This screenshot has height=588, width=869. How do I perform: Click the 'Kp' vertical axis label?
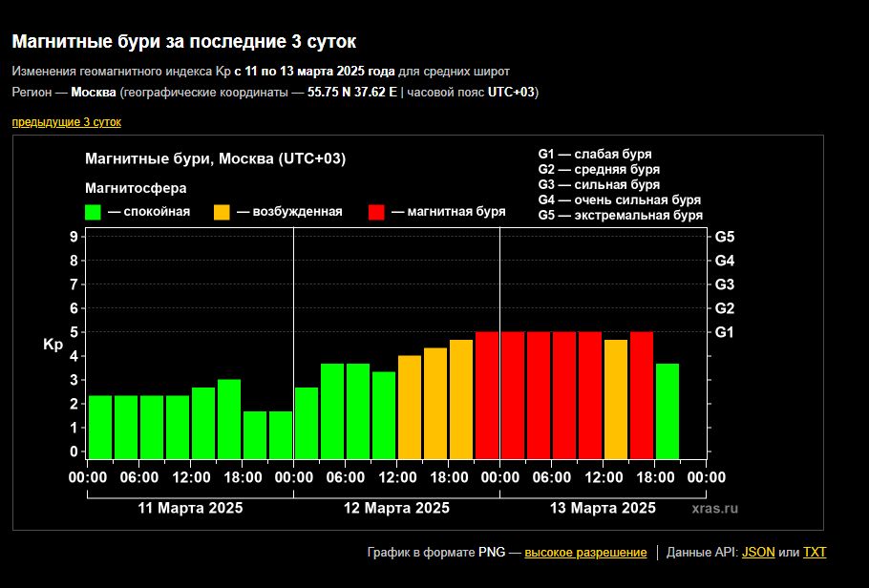coord(53,345)
